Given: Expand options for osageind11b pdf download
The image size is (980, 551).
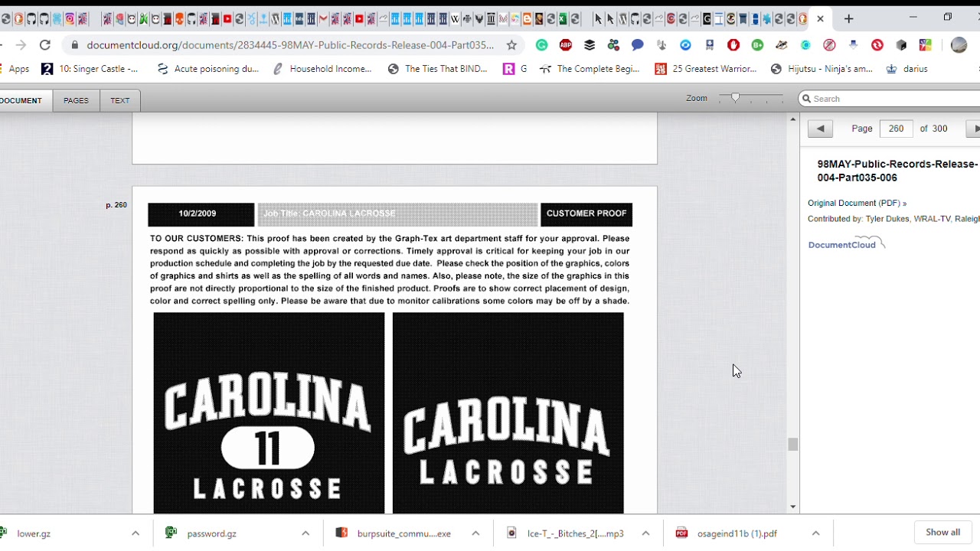Looking at the screenshot, I should coord(815,533).
